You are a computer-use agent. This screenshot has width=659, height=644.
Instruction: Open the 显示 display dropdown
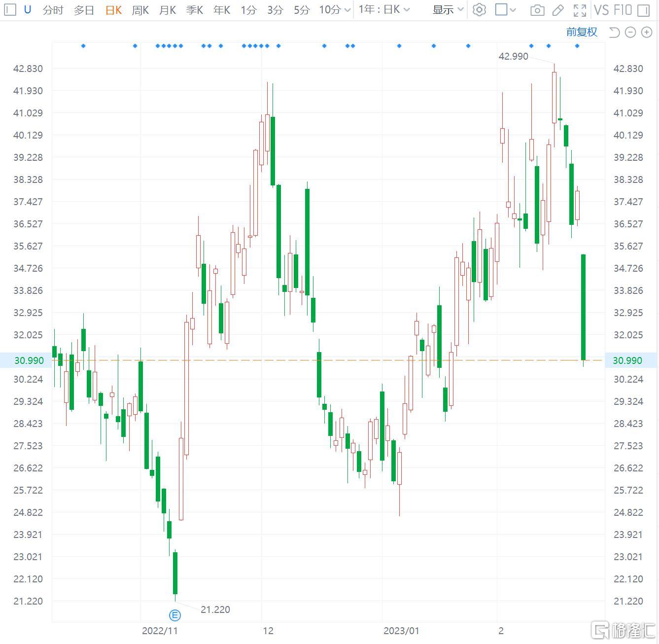(x=448, y=10)
